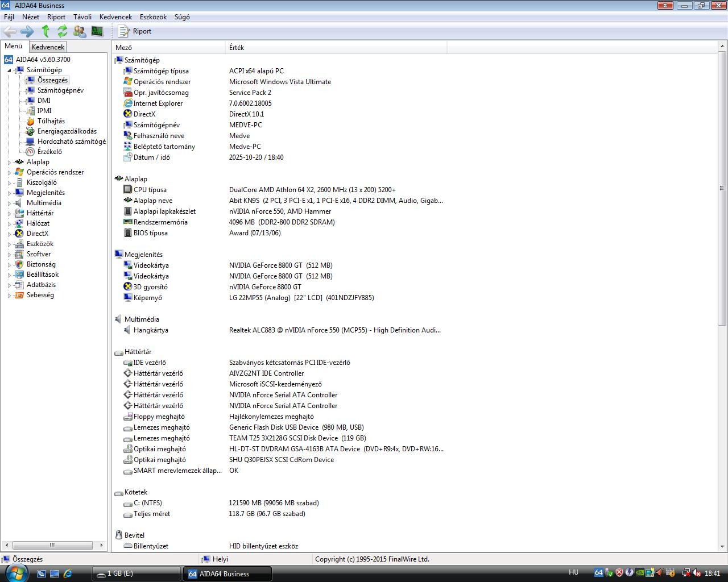The image size is (728, 582).
Task: Open the monitor diagnostics toolbar icon
Action: tap(97, 31)
